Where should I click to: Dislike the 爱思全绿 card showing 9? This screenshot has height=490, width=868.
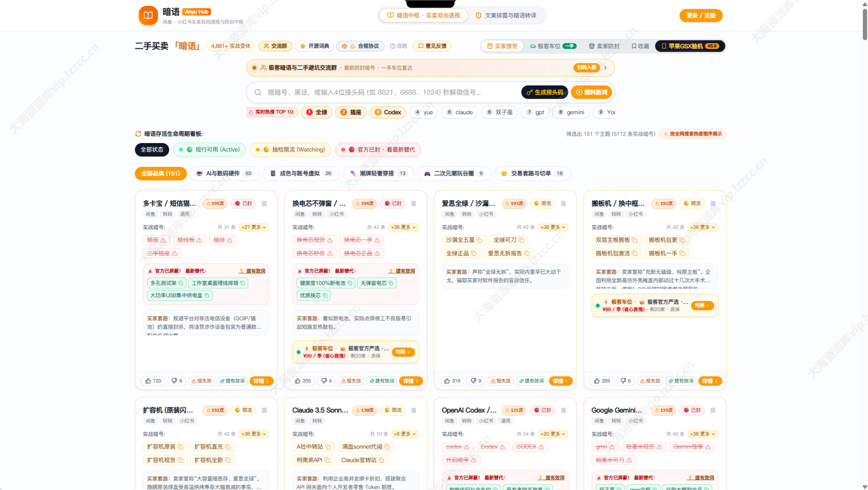tap(476, 381)
